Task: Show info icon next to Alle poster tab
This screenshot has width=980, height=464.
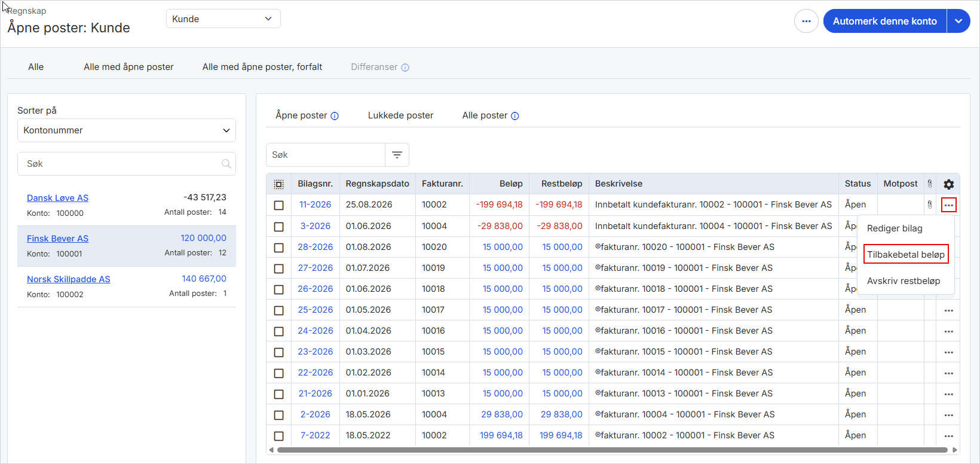Action: [x=515, y=116]
